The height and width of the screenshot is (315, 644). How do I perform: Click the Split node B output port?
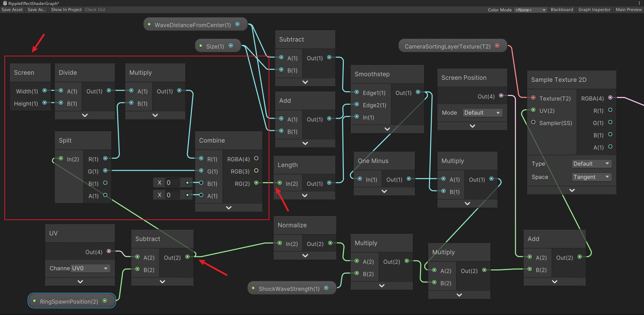[x=105, y=183]
